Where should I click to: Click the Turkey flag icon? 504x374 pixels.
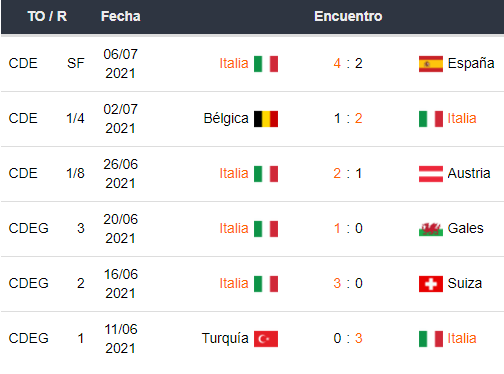266,339
